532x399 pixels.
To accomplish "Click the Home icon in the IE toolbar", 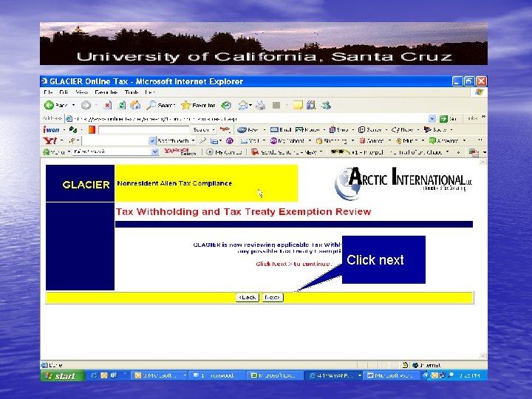I will (x=135, y=105).
